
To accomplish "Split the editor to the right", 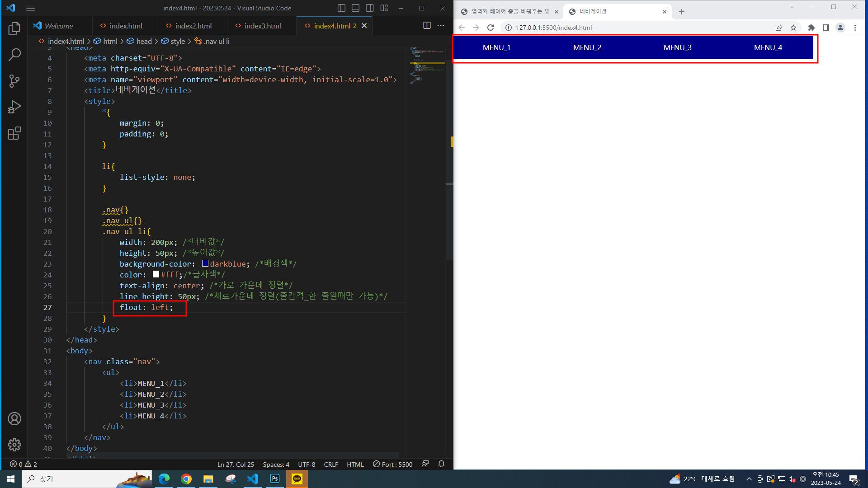I will pyautogui.click(x=427, y=26).
